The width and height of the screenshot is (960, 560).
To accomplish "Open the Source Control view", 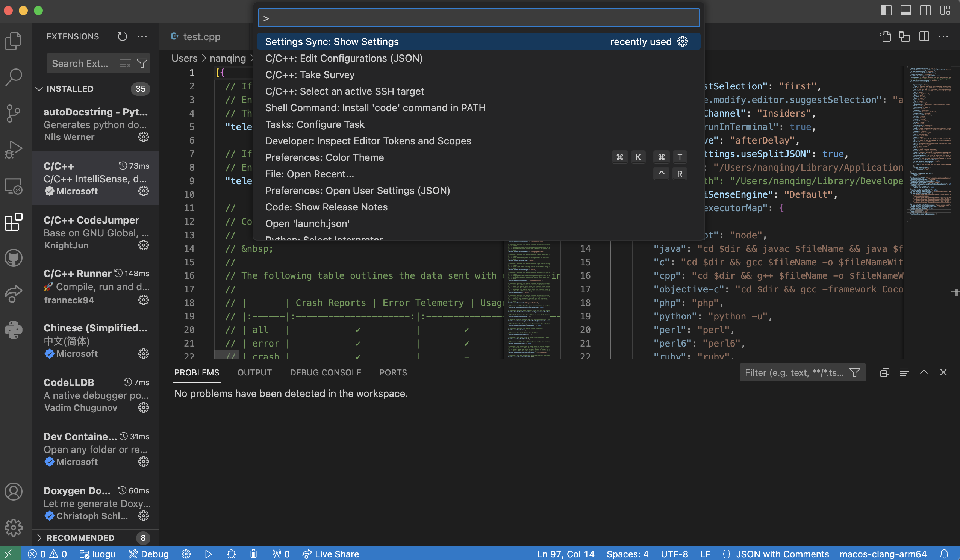I will pos(14,114).
